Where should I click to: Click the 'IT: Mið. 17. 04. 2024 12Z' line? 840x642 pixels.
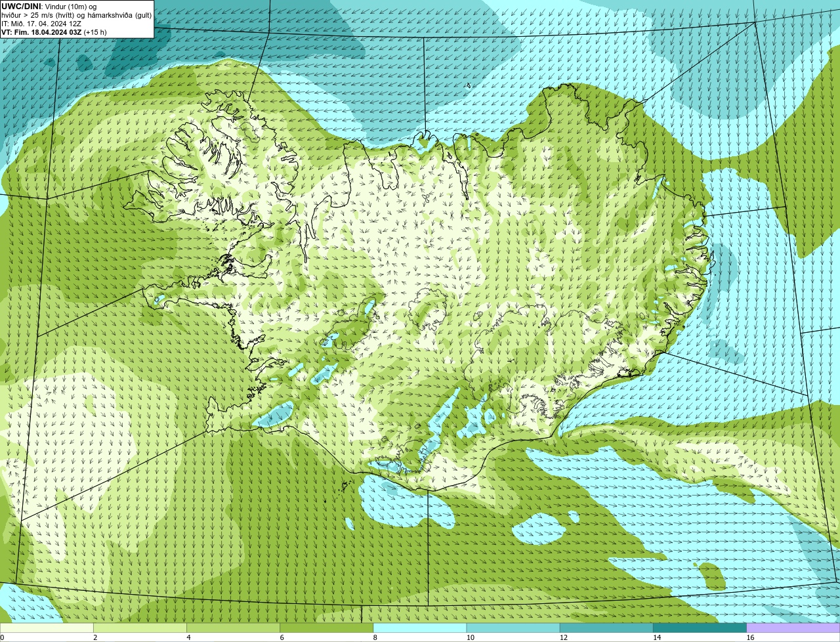(x=41, y=24)
